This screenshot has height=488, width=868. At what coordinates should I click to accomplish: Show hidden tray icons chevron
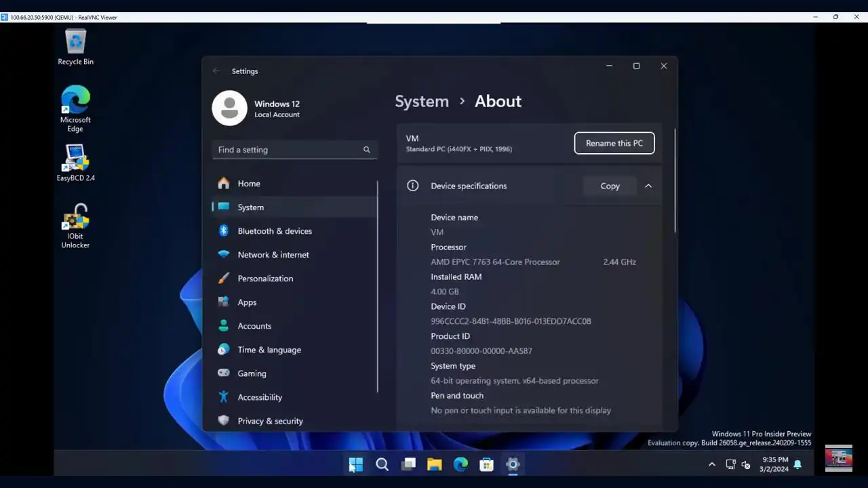tap(711, 464)
